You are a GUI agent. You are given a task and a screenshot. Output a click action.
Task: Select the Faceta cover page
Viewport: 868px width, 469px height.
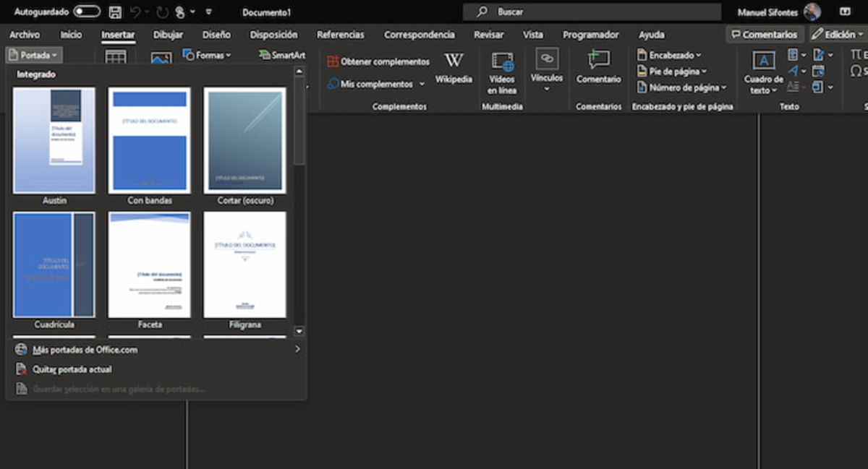tap(150, 264)
